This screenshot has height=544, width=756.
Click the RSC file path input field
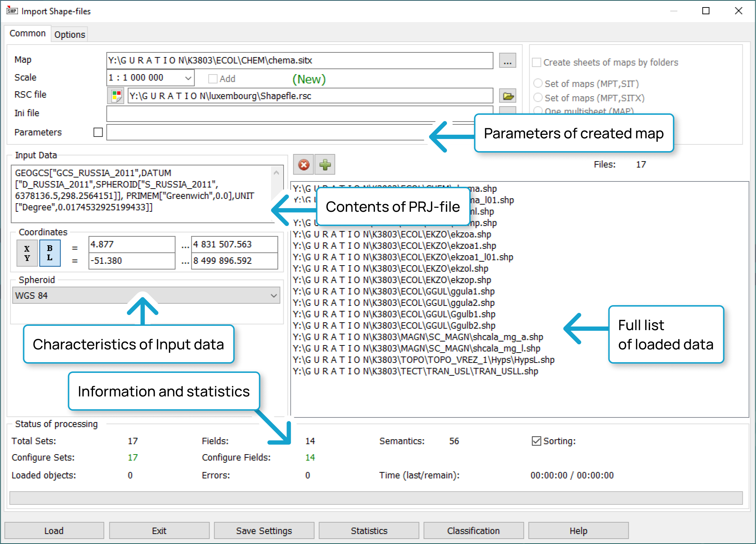310,96
